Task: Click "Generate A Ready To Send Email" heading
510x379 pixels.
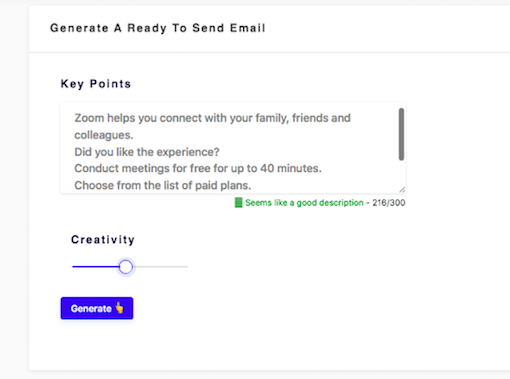Action: coord(158,28)
